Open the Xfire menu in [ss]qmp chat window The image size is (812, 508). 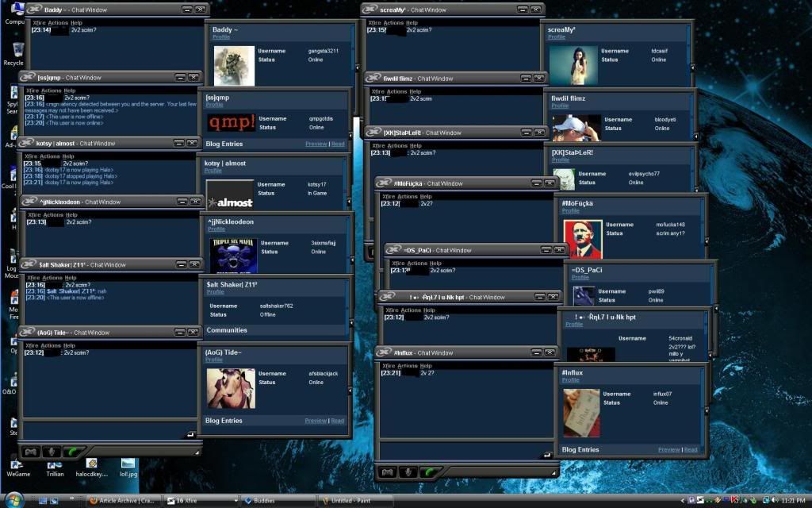(x=33, y=90)
